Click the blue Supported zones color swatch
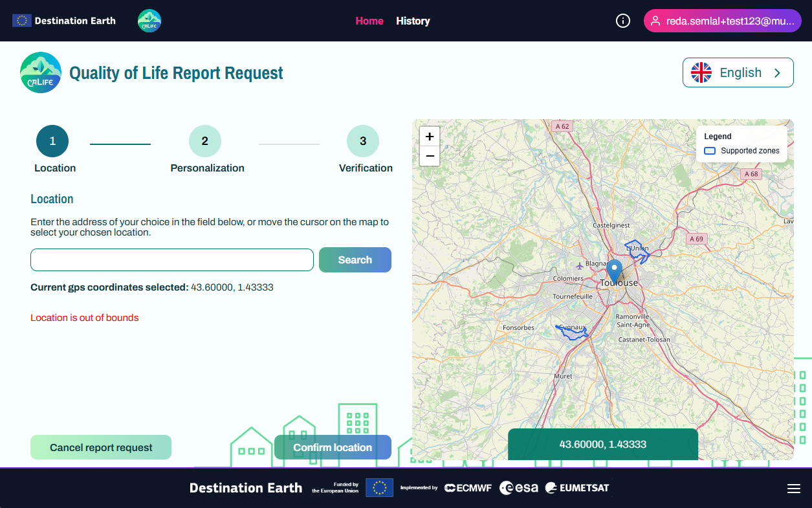This screenshot has width=812, height=508. click(x=710, y=150)
